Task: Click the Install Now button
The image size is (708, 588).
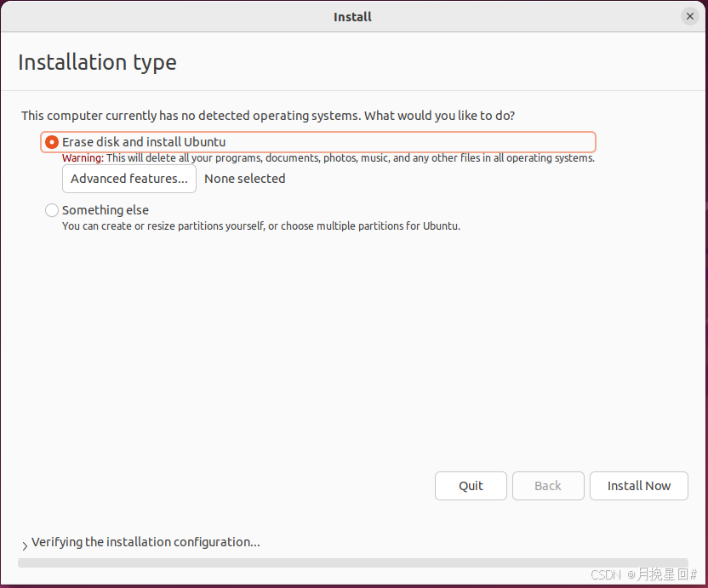Action: [x=639, y=486]
